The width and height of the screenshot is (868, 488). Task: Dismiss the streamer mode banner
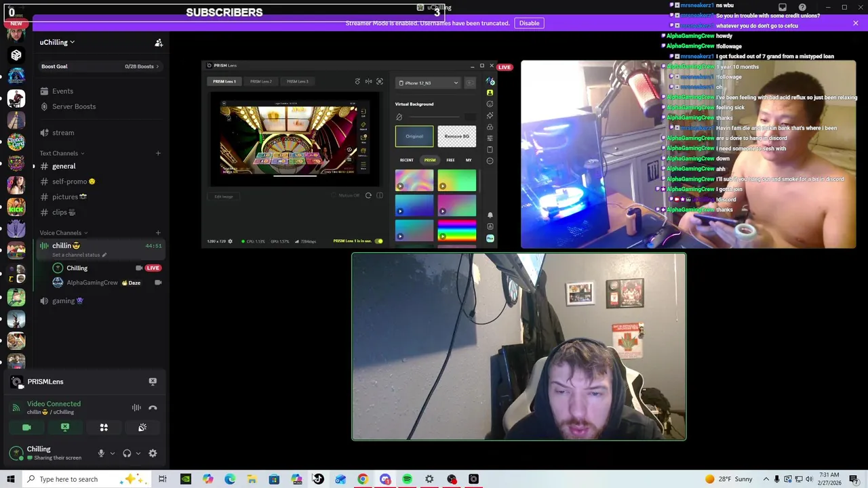[855, 23]
